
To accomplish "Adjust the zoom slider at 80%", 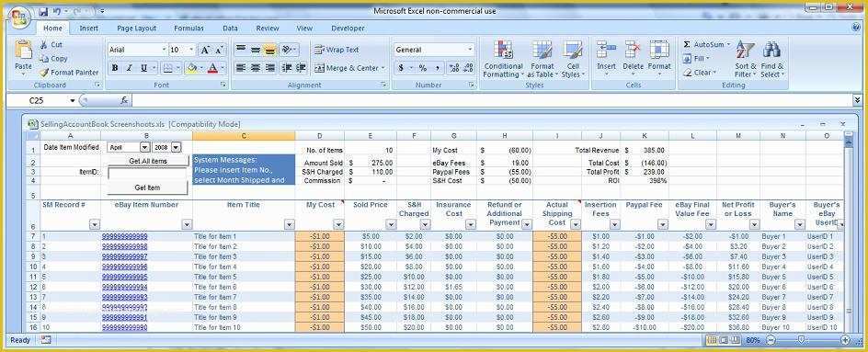I will 801,340.
